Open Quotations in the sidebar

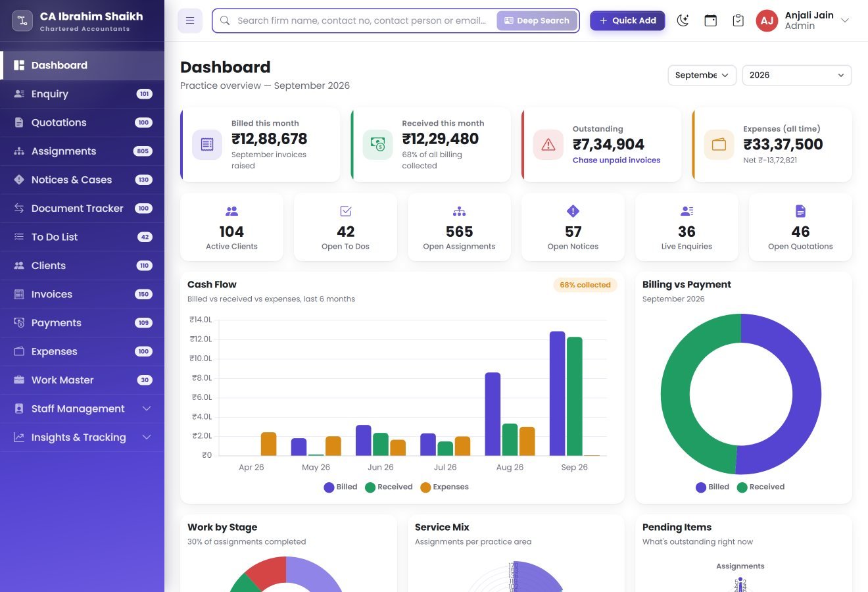(x=82, y=122)
